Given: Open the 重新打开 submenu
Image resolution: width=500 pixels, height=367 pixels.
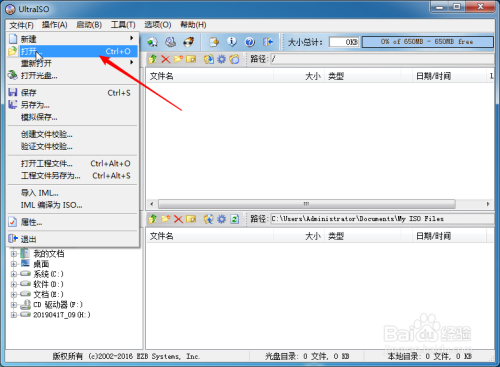Looking at the screenshot, I should click(72, 63).
